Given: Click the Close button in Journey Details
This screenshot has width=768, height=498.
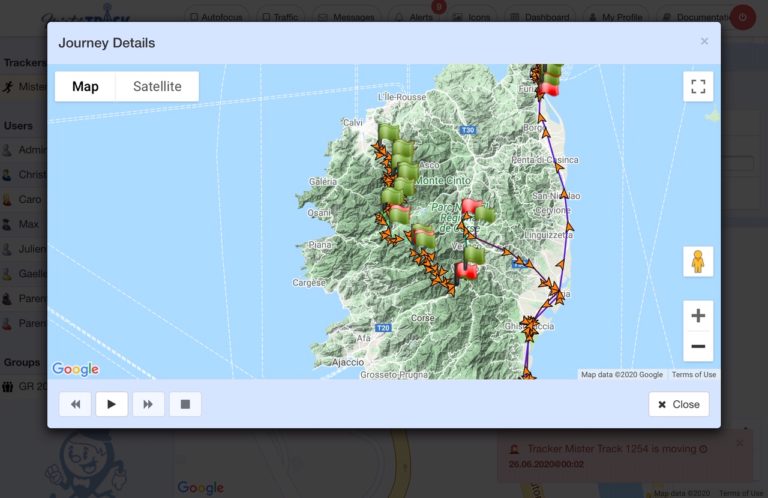Looking at the screenshot, I should [x=679, y=404].
